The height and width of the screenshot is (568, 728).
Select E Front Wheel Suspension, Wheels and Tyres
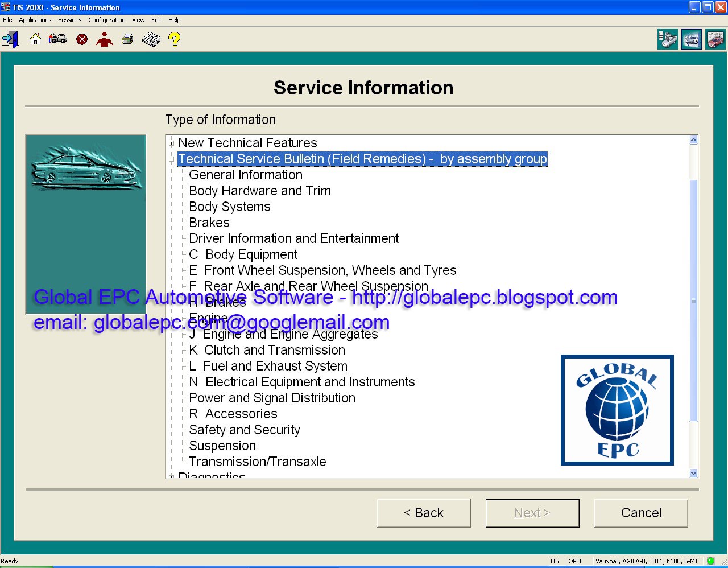(323, 270)
